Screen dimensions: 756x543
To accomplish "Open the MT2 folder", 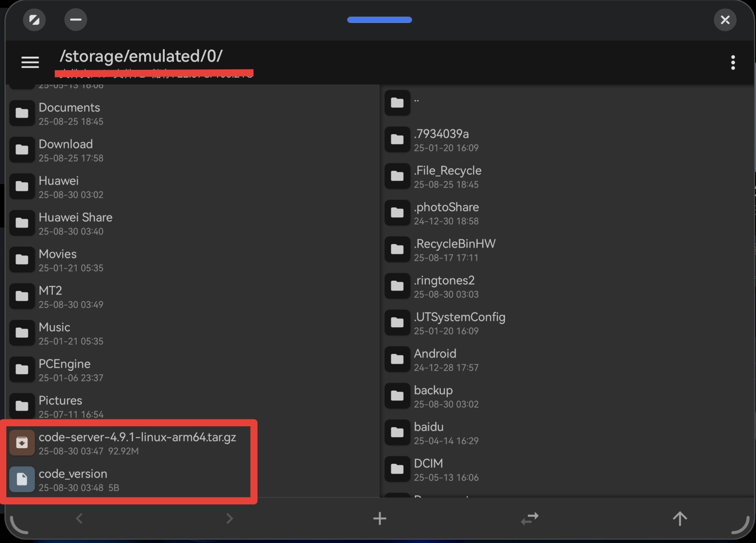I will coord(193,296).
